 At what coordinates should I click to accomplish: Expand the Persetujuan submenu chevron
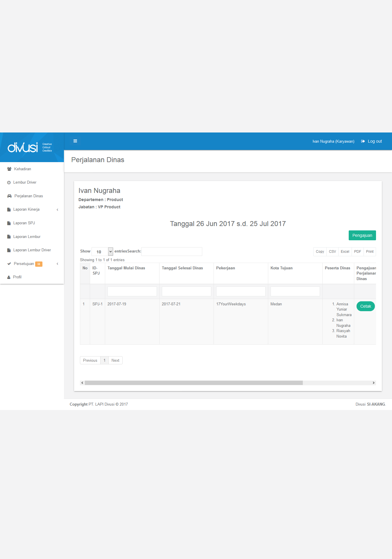[x=58, y=264]
